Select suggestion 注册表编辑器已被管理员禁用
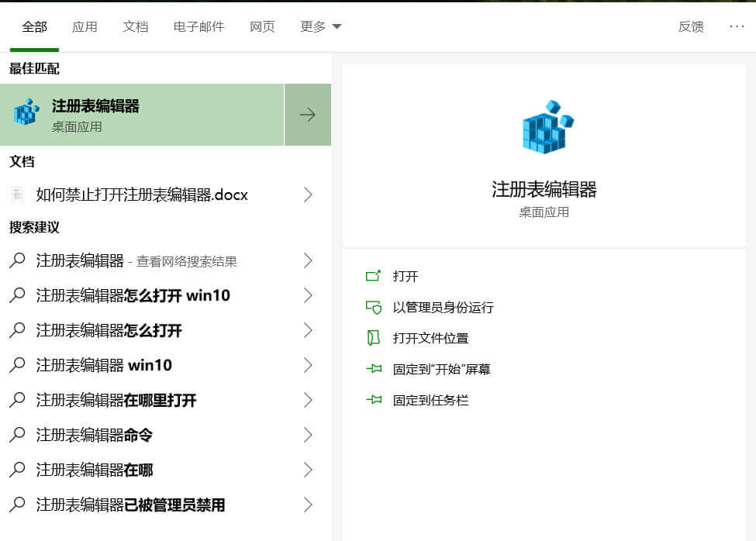 pos(130,505)
